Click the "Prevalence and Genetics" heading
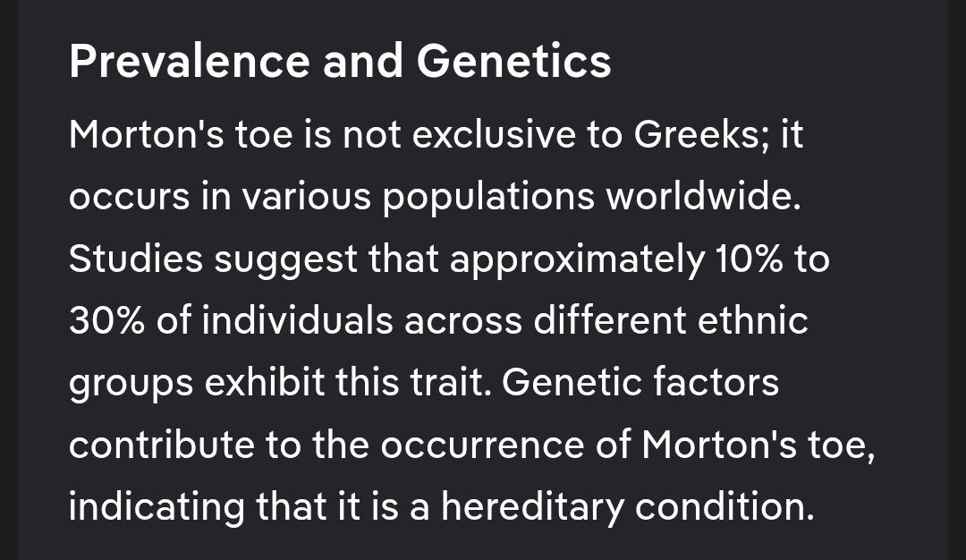 tap(340, 62)
